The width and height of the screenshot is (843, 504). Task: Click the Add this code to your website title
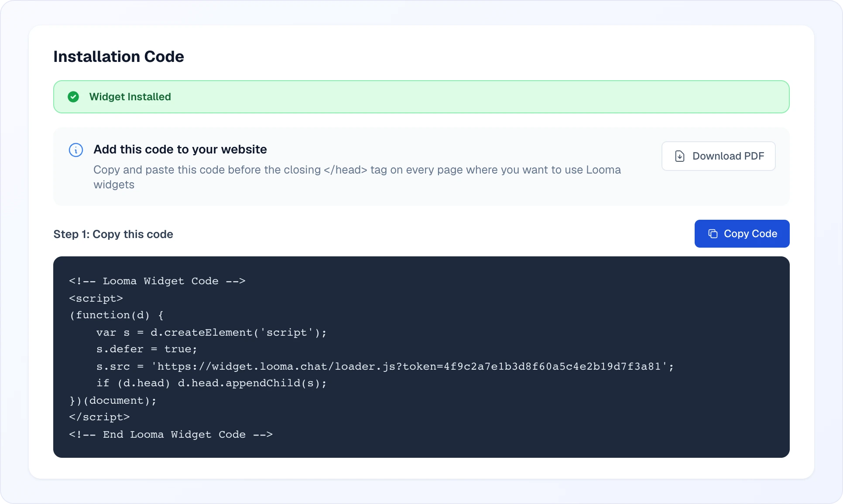[x=180, y=150]
